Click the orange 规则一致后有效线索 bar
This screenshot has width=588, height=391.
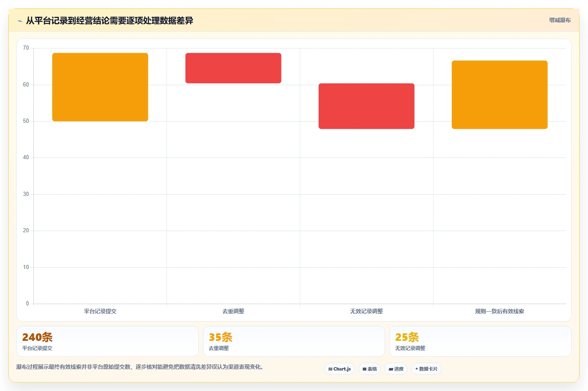point(499,95)
